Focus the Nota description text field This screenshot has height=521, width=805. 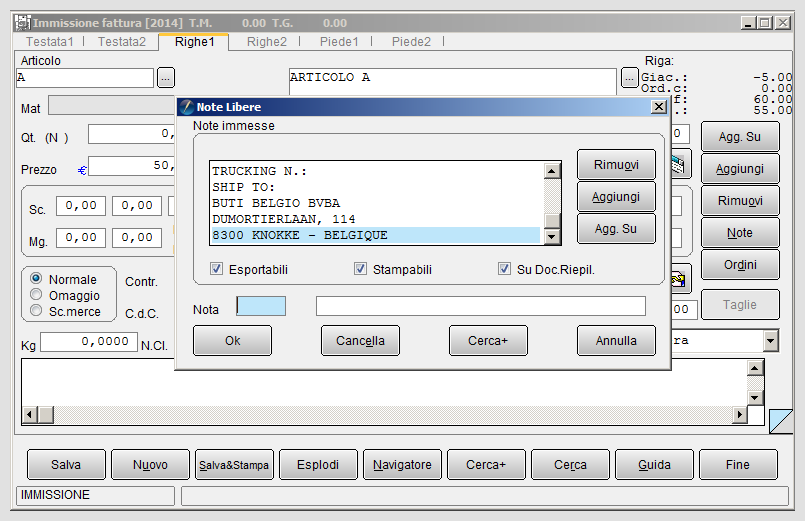(x=481, y=306)
